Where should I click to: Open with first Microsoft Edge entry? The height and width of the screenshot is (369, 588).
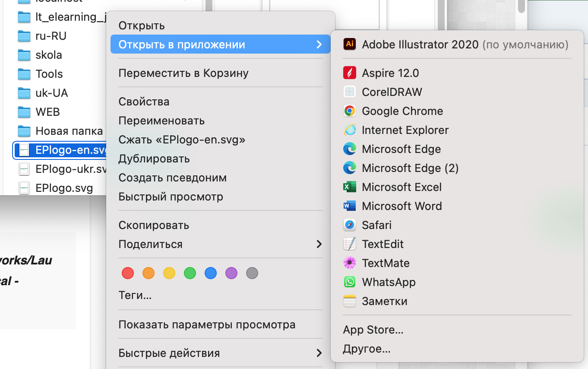457,149
